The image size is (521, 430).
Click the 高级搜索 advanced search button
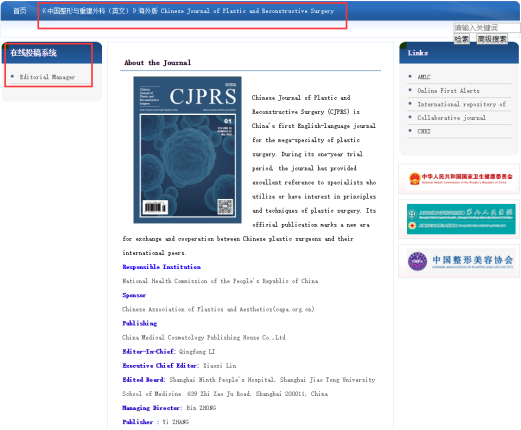(x=492, y=39)
